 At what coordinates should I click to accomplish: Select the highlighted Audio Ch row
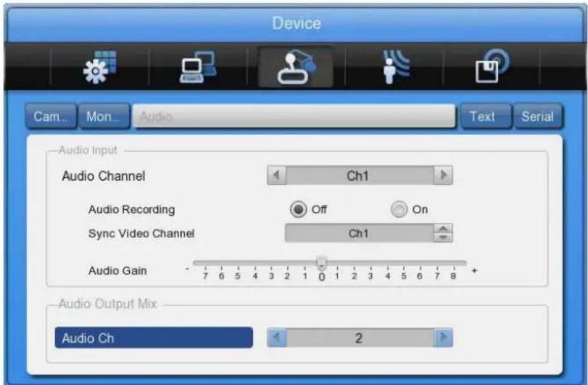click(154, 338)
